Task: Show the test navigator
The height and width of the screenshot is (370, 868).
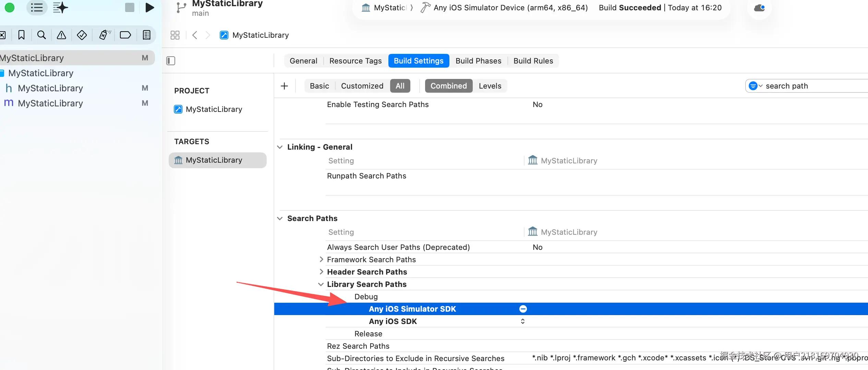Action: pyautogui.click(x=82, y=35)
